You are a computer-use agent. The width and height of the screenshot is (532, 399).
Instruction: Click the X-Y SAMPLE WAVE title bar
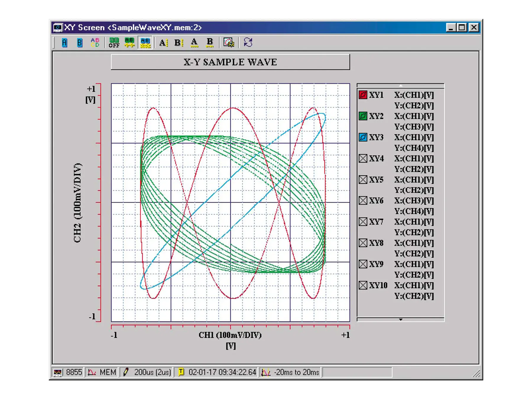[x=231, y=62]
